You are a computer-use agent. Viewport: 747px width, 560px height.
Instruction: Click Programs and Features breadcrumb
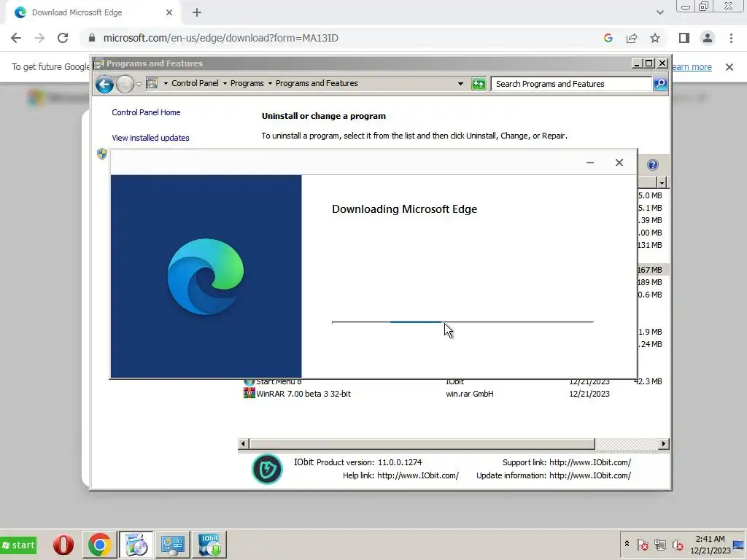click(317, 83)
